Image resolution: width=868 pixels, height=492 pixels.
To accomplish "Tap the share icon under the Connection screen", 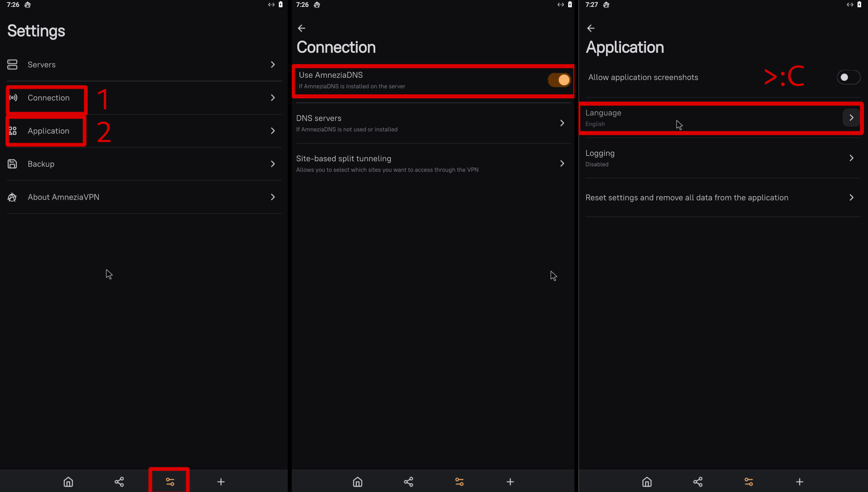I will pyautogui.click(x=408, y=482).
